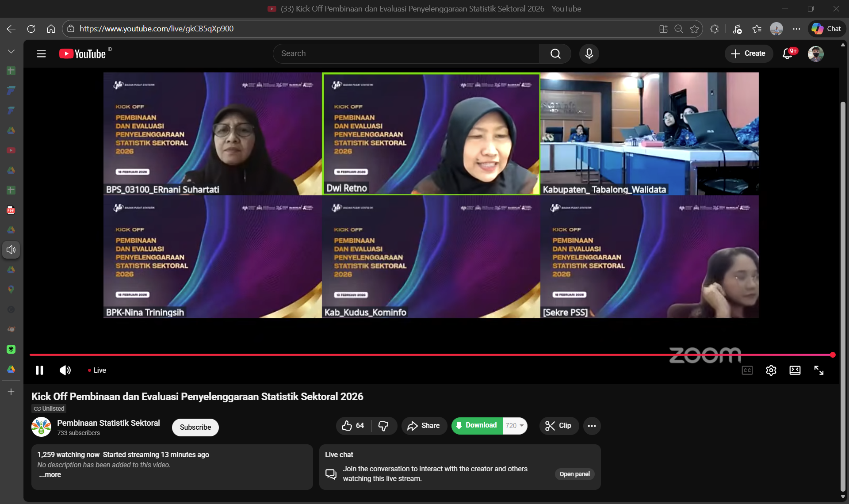This screenshot has width=849, height=504.
Task: Open Share options for video
Action: pos(424,426)
